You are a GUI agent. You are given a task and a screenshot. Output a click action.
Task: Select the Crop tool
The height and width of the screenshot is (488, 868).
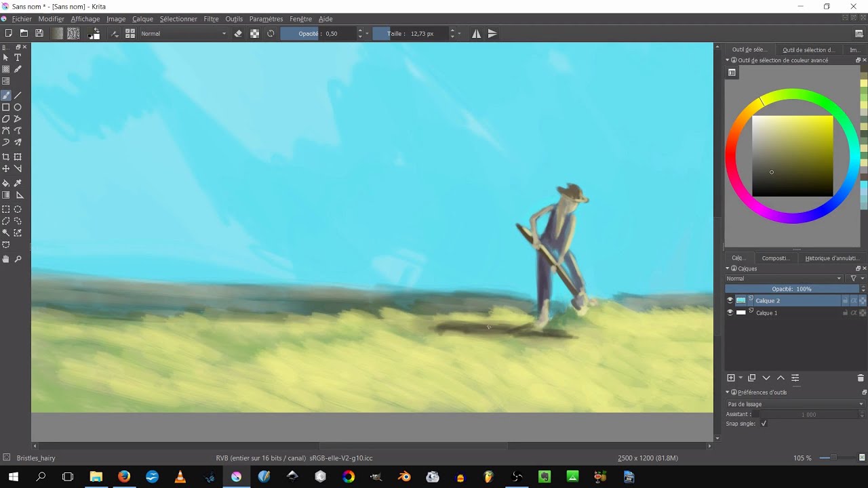(6, 157)
